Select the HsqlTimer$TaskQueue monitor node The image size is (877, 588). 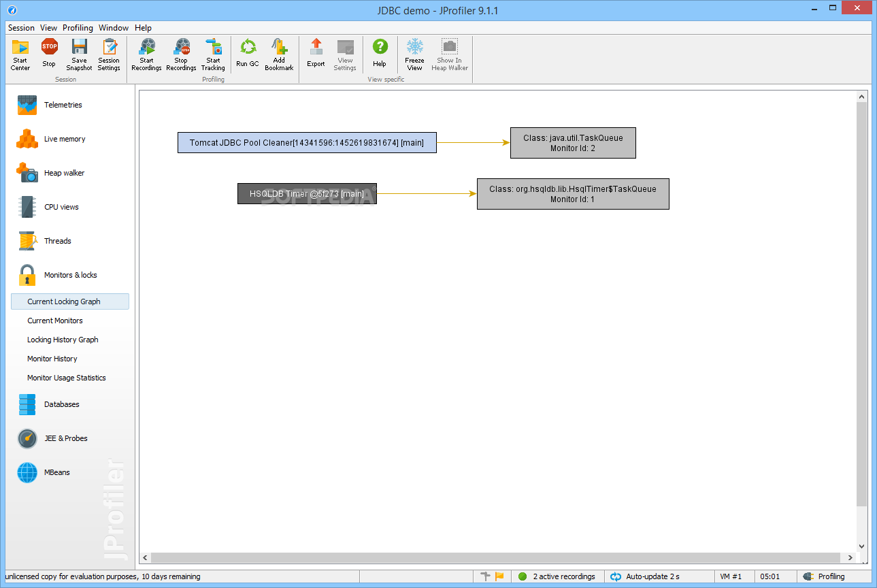tap(573, 194)
